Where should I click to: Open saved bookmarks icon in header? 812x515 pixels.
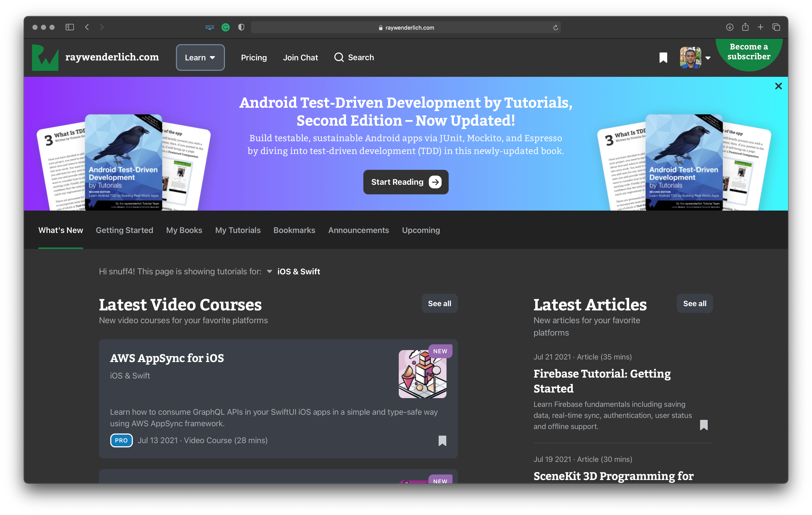click(663, 58)
